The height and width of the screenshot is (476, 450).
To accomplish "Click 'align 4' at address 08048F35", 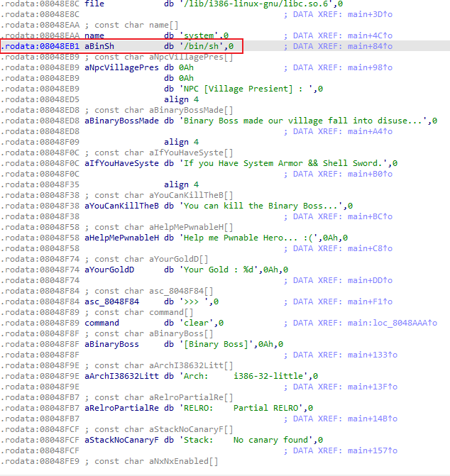I will 181,184.
